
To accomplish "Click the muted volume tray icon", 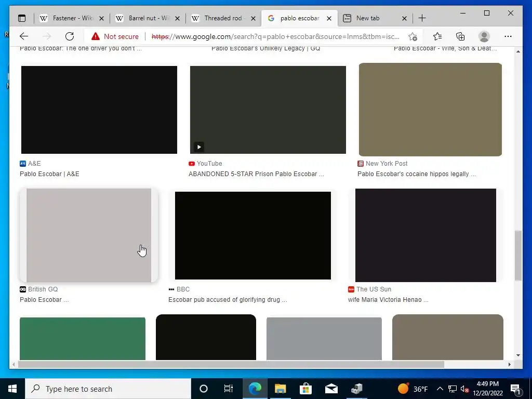I will [465, 389].
